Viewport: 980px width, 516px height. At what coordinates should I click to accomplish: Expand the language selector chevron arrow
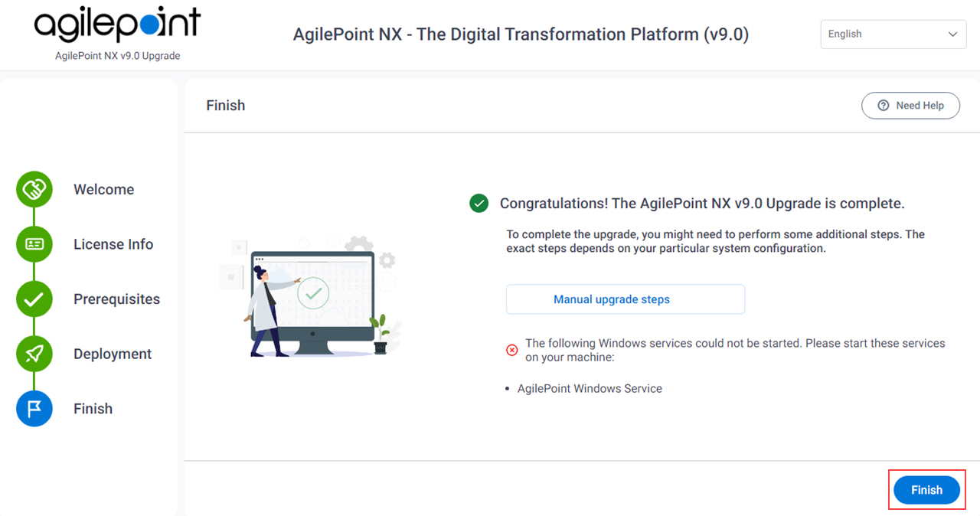click(952, 34)
